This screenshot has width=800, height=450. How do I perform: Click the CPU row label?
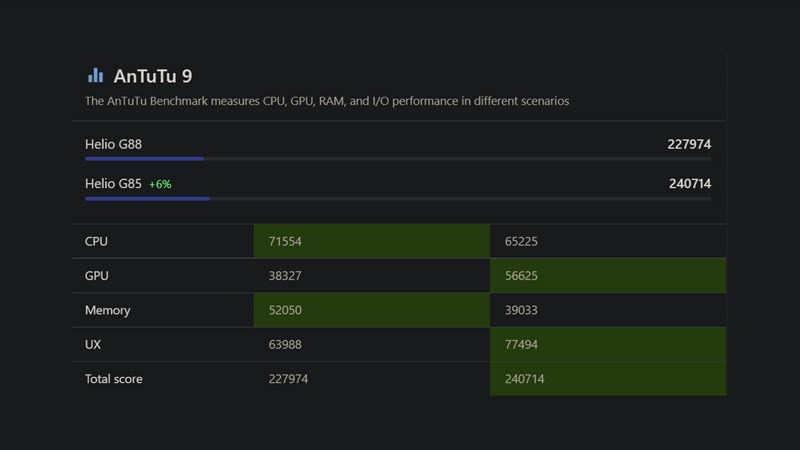coord(97,241)
